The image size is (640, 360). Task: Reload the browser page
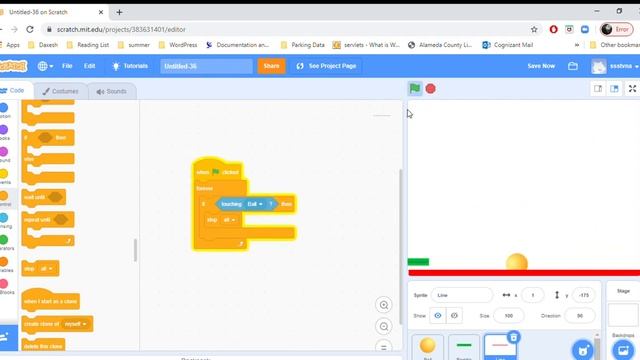pos(30,29)
